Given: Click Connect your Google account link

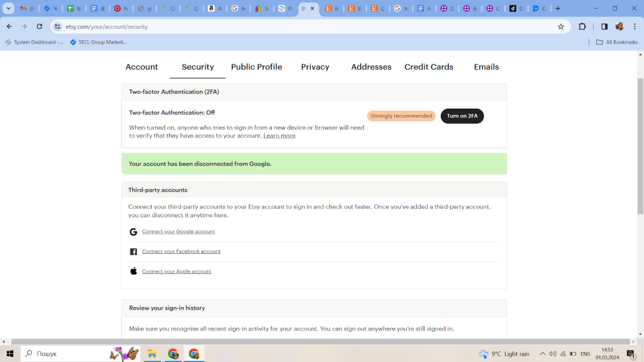Looking at the screenshot, I should pos(178,231).
